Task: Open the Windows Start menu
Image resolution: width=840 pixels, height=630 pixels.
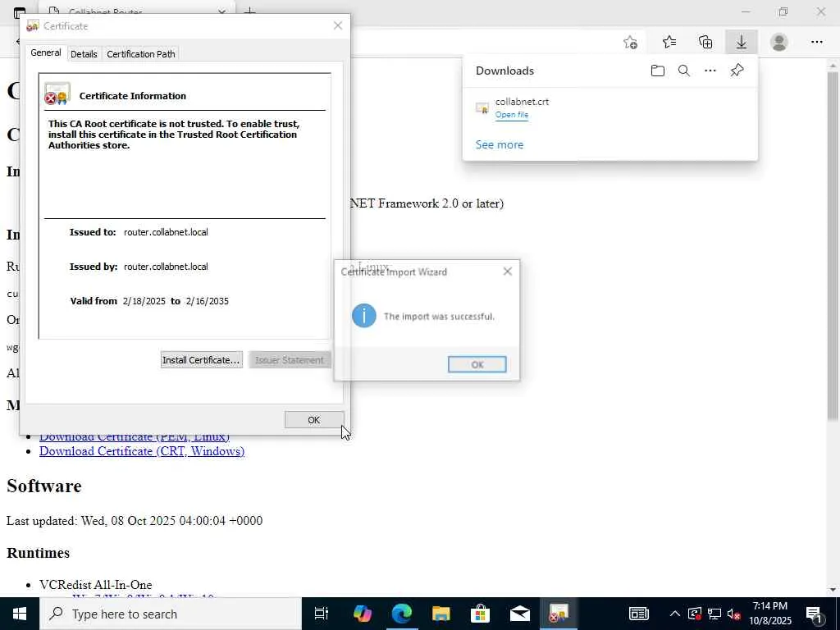Action: (20, 614)
